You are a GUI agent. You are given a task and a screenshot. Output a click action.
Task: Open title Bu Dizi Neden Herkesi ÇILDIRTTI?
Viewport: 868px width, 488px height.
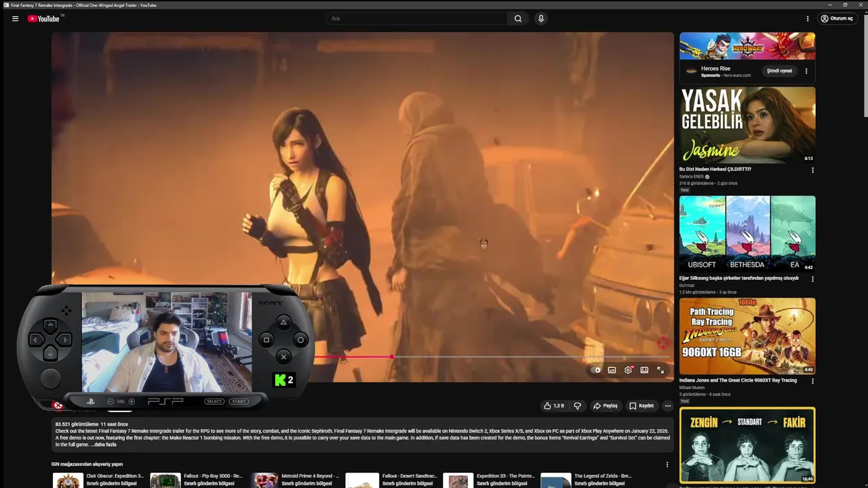pos(715,169)
